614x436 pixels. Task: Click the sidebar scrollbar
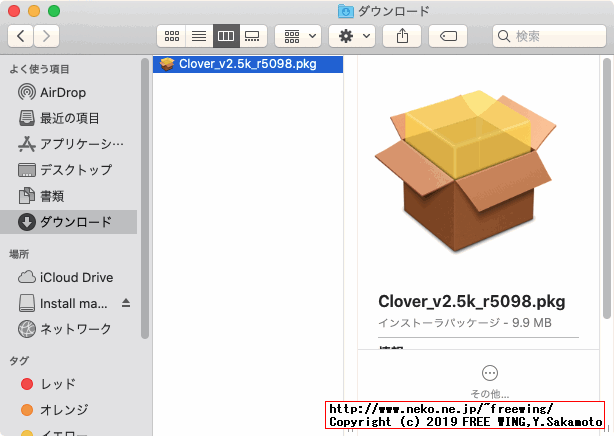[x=145, y=198]
